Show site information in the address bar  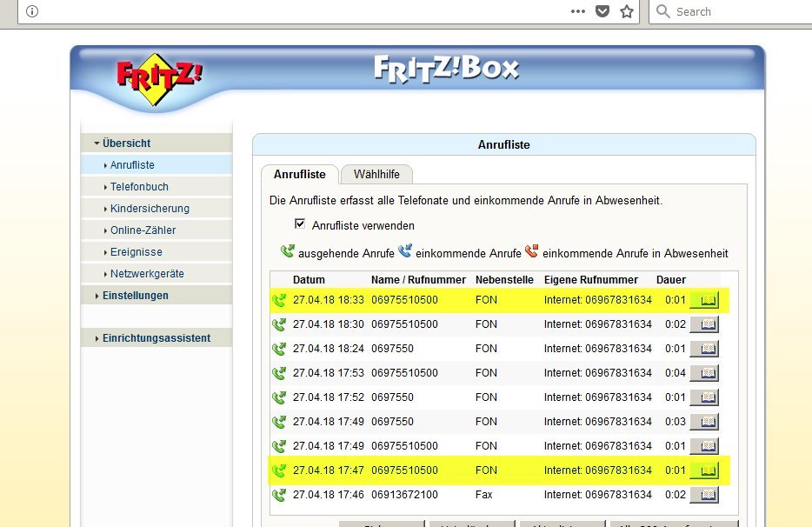32,11
